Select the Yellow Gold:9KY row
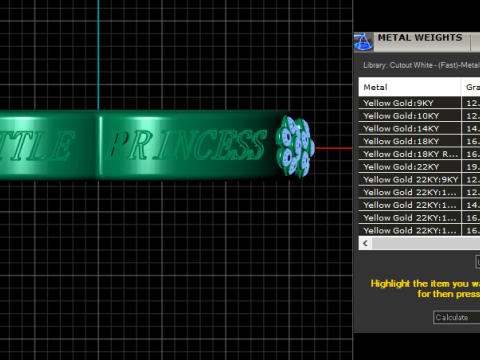Viewport: 480px width, 360px height. (419, 103)
